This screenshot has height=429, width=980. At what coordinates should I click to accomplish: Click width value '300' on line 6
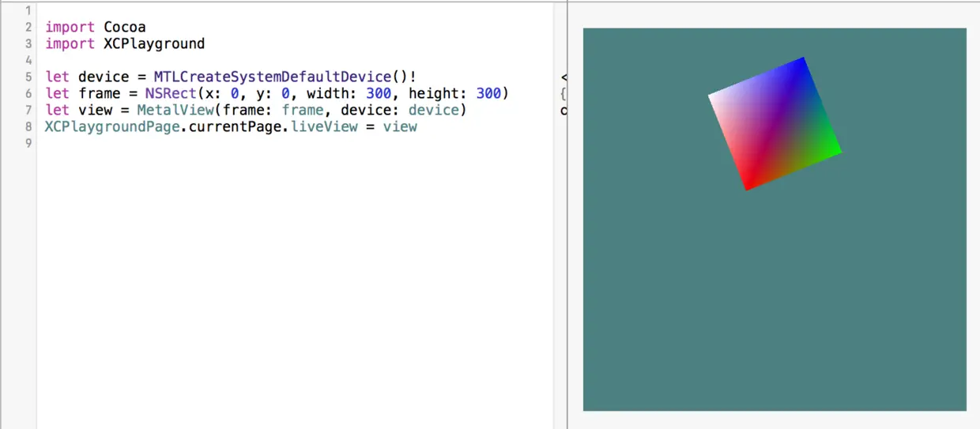point(378,93)
